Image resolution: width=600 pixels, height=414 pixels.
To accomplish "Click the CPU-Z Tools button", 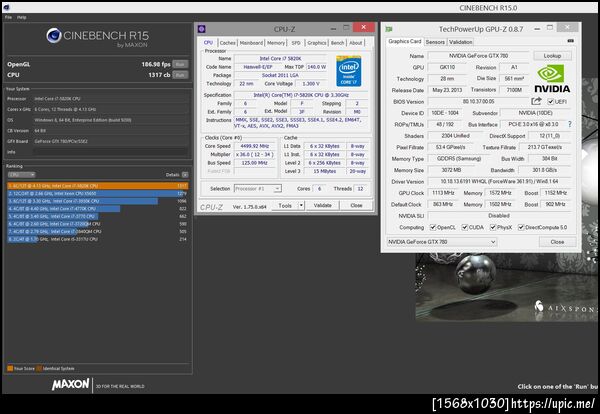I will point(285,205).
